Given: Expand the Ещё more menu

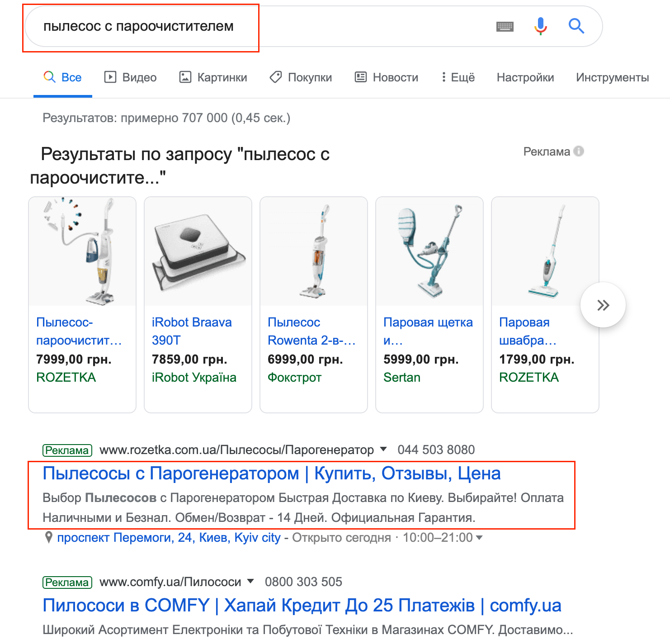Looking at the screenshot, I should click(x=458, y=77).
